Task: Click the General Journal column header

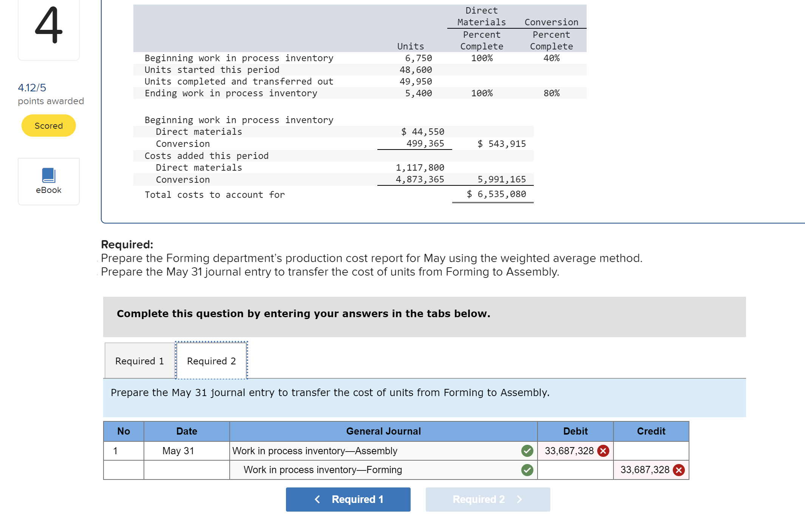Action: [383, 431]
